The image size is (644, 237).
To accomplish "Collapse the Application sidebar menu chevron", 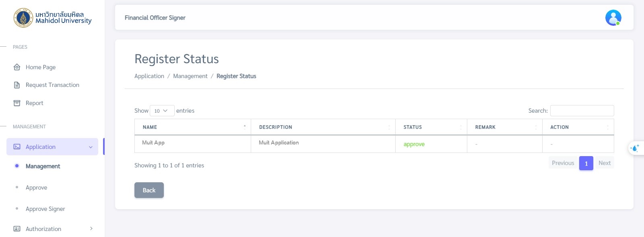I will pyautogui.click(x=91, y=147).
